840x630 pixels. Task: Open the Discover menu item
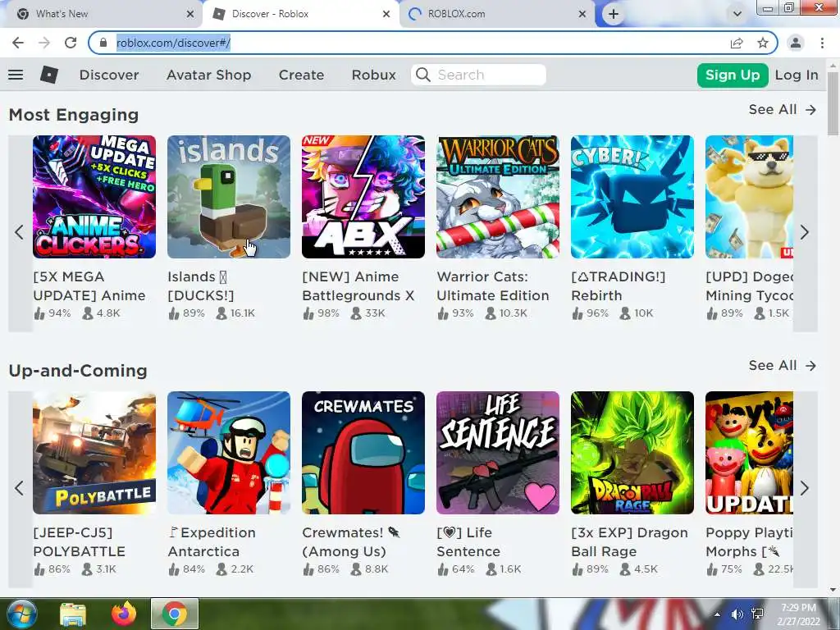[x=109, y=75]
